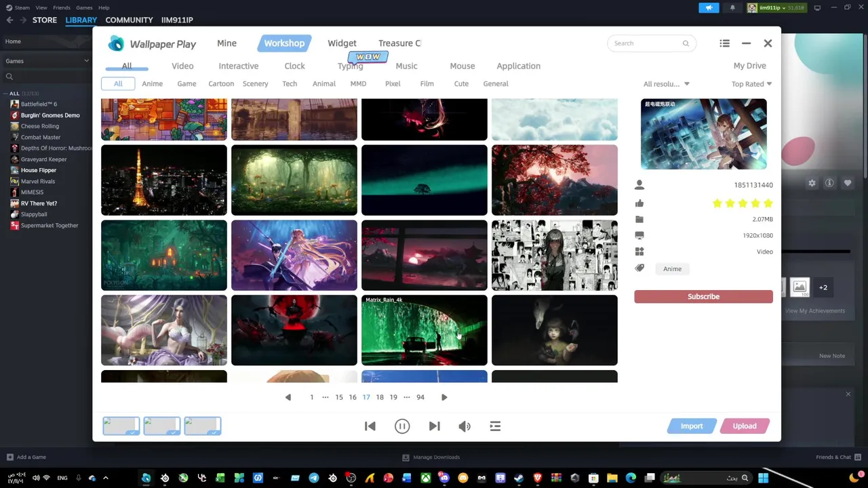The image size is (868, 488).
Task: Select the Scenery category filter
Action: pyautogui.click(x=256, y=83)
